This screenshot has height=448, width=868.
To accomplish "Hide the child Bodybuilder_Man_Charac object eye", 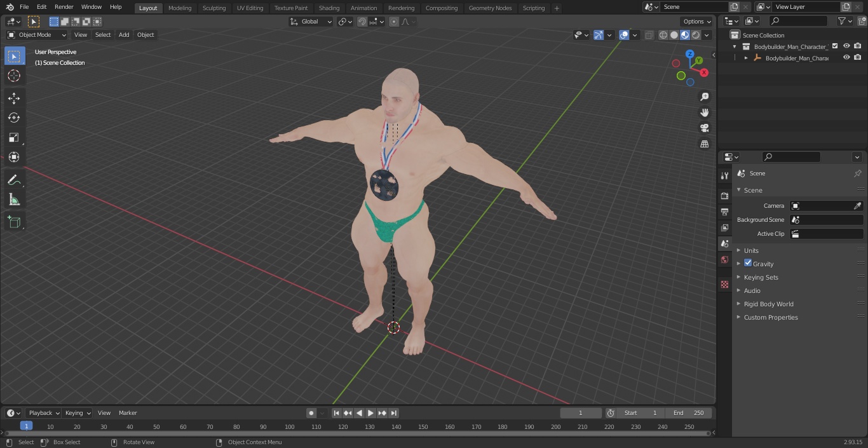I will [x=846, y=58].
